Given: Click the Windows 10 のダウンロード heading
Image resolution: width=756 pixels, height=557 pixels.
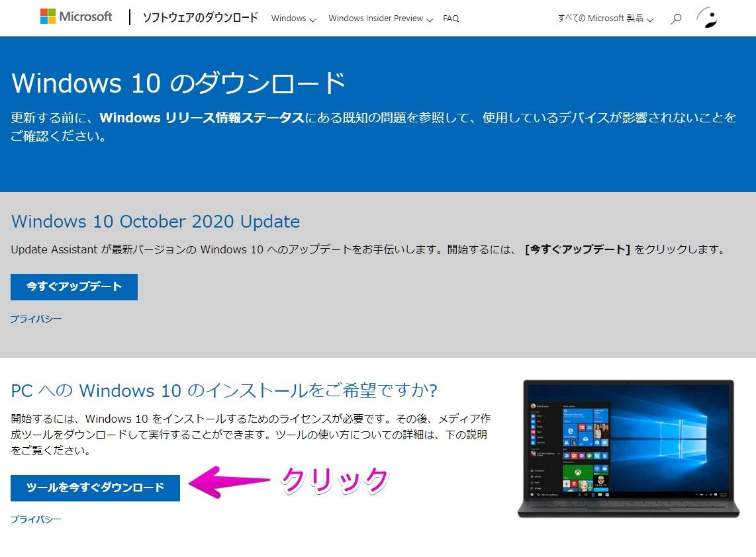Looking at the screenshot, I should tap(178, 83).
